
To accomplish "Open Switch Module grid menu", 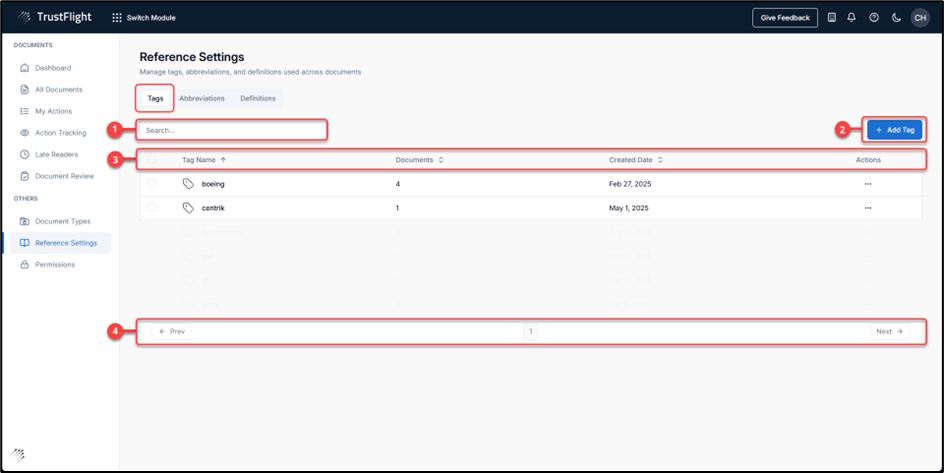I will click(139, 17).
